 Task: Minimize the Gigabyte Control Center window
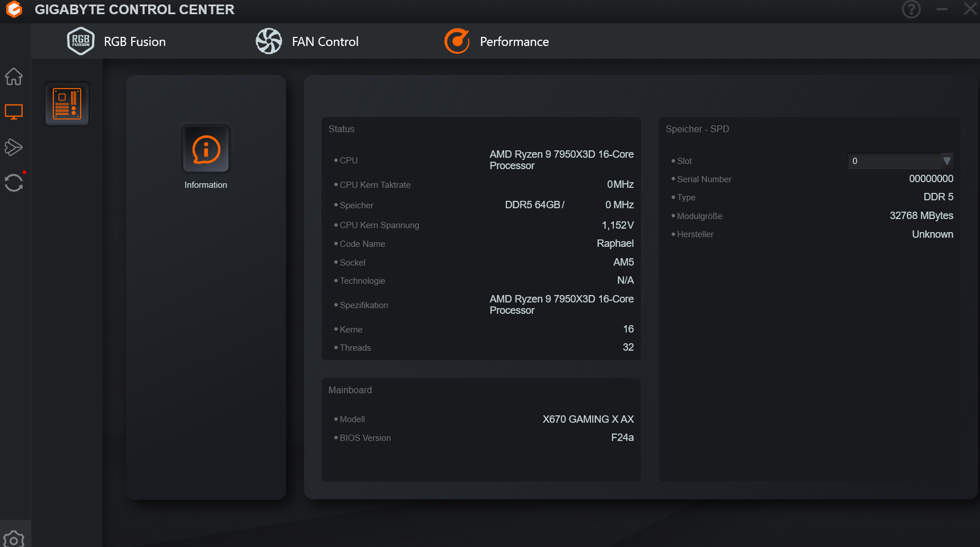point(942,9)
